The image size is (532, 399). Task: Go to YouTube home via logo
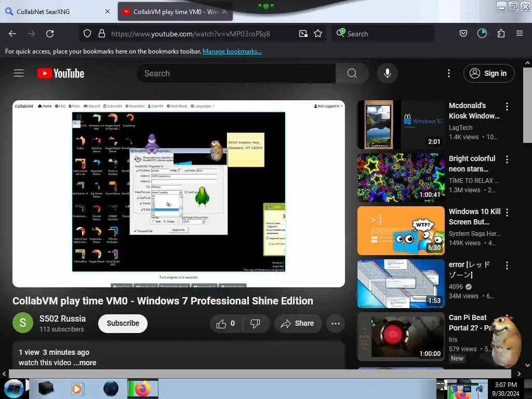pos(61,73)
